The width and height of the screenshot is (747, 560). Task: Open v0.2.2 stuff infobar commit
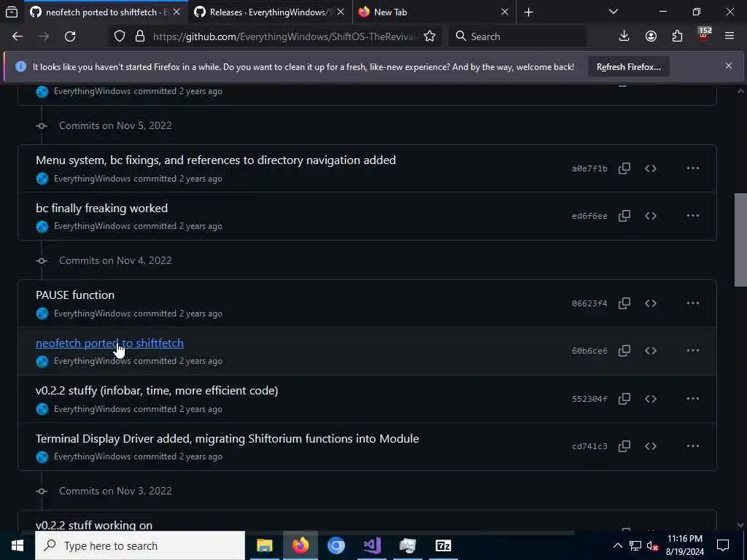point(157,391)
